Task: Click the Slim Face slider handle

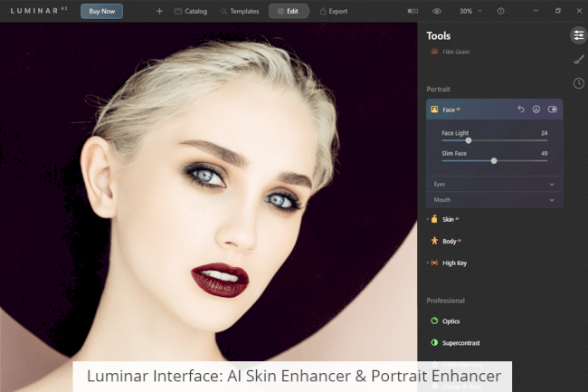Action: (x=494, y=161)
